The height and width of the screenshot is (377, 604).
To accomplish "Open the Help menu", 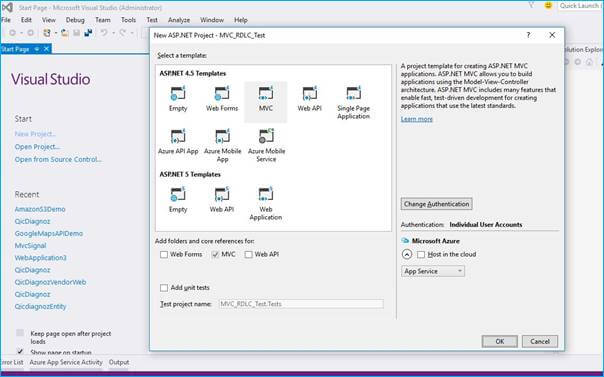I will point(241,20).
